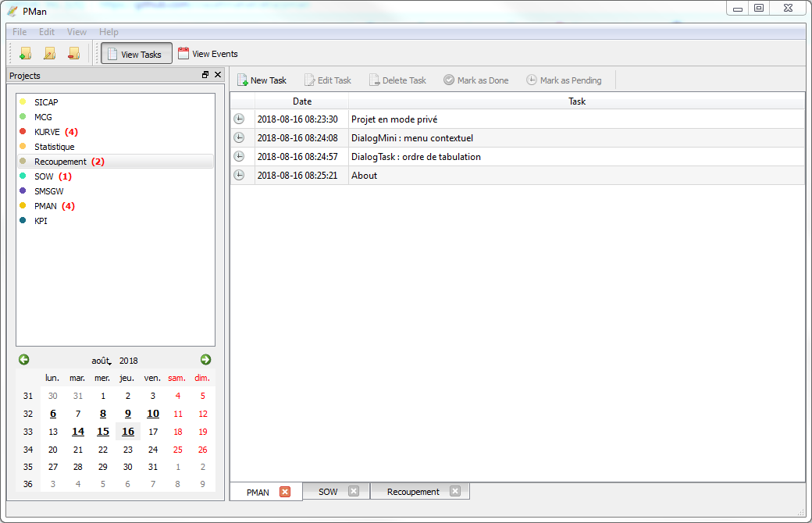Image resolution: width=812 pixels, height=523 pixels.
Task: Go to next month in calendar
Action: pyautogui.click(x=205, y=359)
